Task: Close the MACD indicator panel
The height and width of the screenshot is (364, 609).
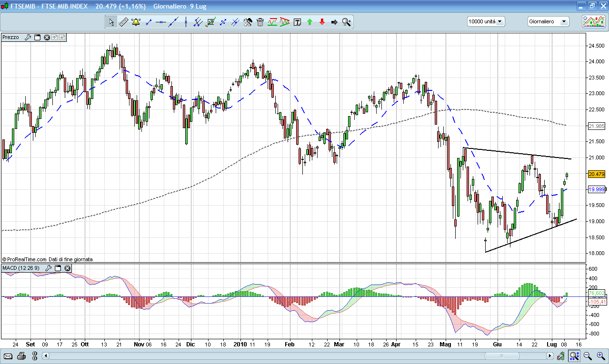Action: point(68,268)
